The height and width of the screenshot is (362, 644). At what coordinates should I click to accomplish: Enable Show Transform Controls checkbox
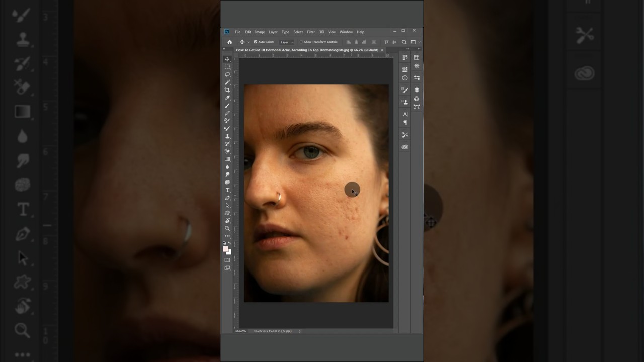click(x=301, y=42)
